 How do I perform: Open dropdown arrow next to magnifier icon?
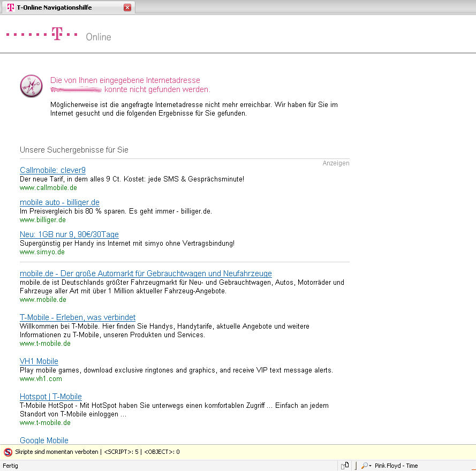[x=370, y=466]
